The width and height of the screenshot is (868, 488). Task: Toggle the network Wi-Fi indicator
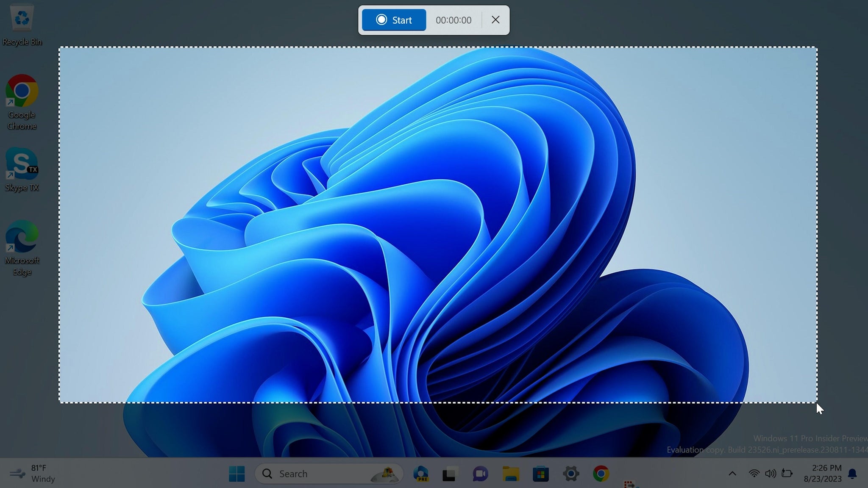coord(752,473)
